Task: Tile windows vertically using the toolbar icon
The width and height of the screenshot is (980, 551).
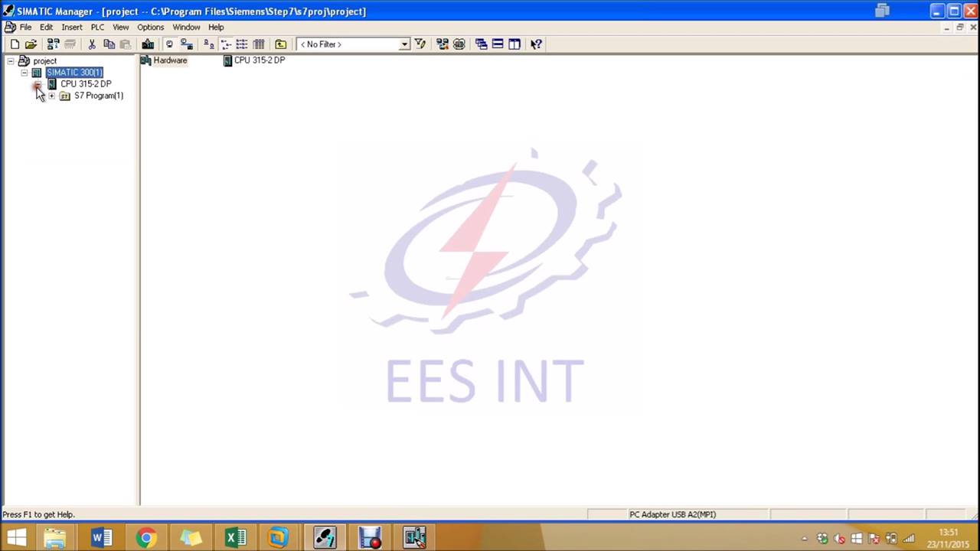Action: pyautogui.click(x=514, y=44)
